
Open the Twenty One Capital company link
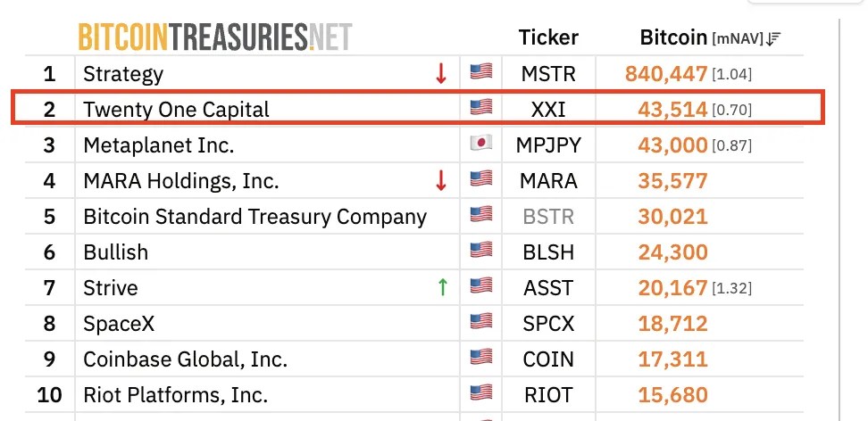176,110
